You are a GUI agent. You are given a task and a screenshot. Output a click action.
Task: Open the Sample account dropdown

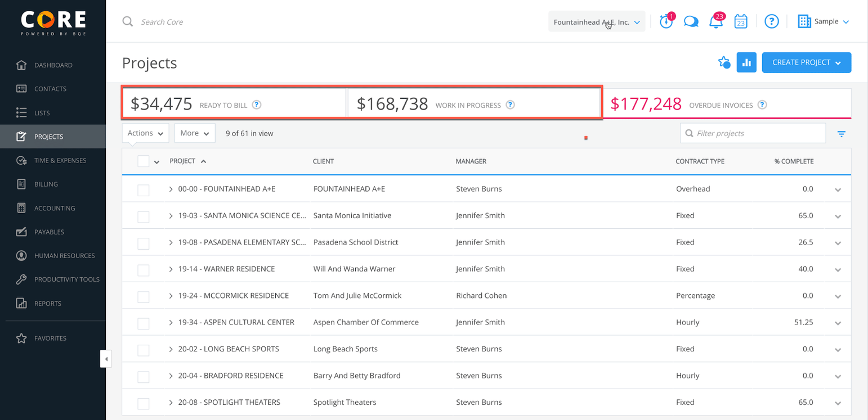pos(823,22)
